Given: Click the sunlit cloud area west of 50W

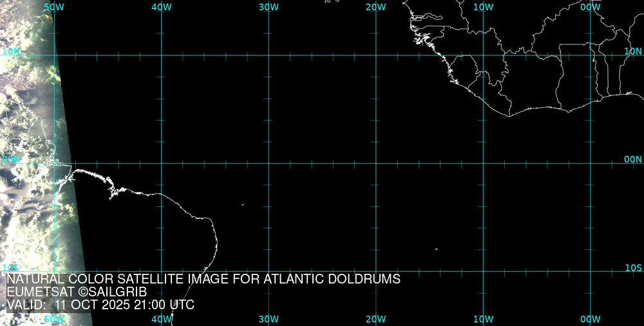Looking at the screenshot, I should (26, 129).
